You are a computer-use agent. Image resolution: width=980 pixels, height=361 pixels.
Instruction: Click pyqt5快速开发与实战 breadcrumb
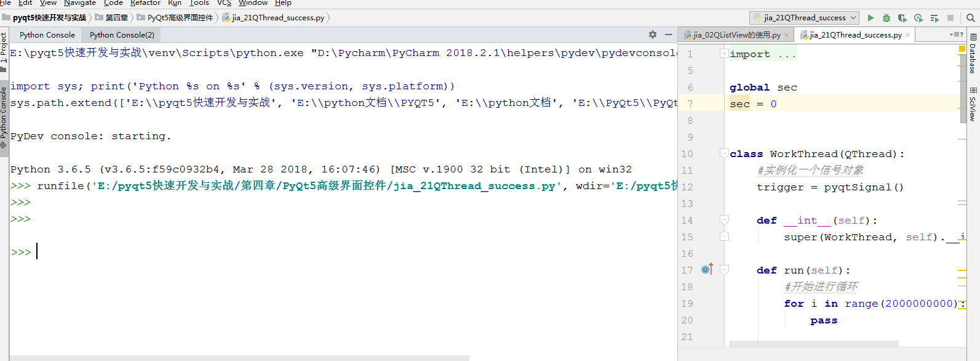point(44,18)
